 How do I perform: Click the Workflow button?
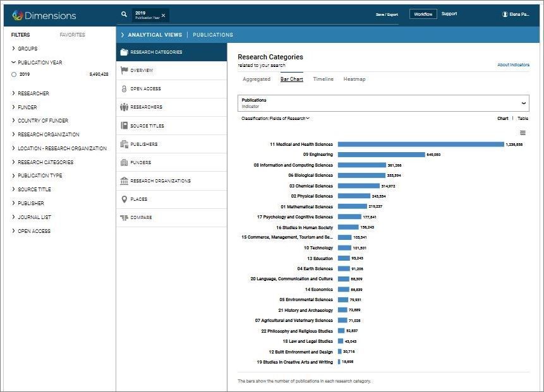point(423,15)
